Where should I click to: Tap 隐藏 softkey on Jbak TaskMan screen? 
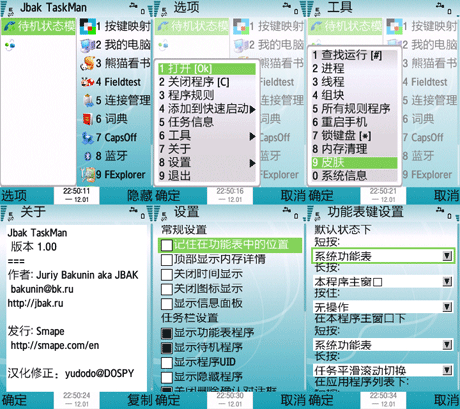click(x=140, y=196)
